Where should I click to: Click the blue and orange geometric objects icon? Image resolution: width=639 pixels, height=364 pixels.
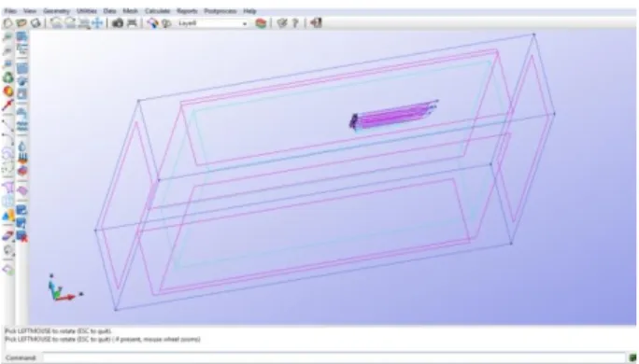7,217
